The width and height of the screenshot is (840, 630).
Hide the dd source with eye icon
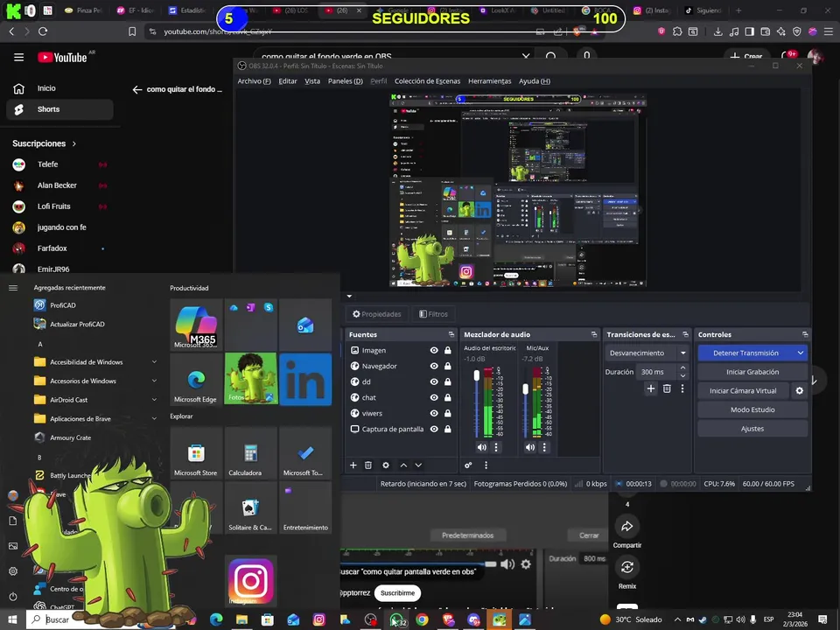pyautogui.click(x=434, y=382)
